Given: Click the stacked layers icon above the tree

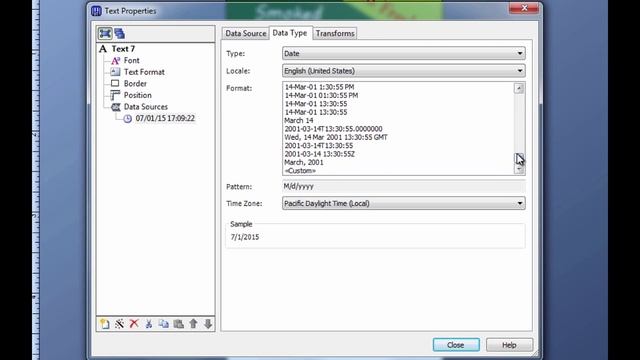Looking at the screenshot, I should [120, 33].
